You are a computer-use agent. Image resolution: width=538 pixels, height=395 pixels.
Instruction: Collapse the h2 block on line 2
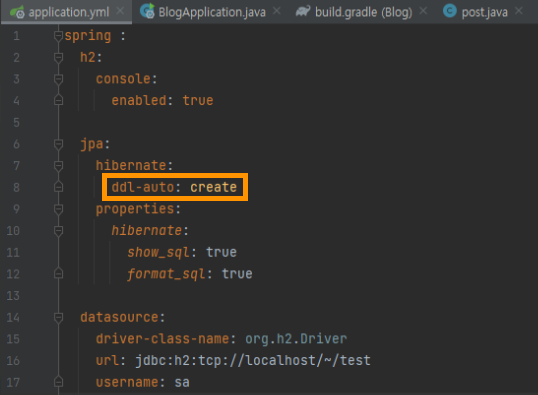[x=58, y=57]
